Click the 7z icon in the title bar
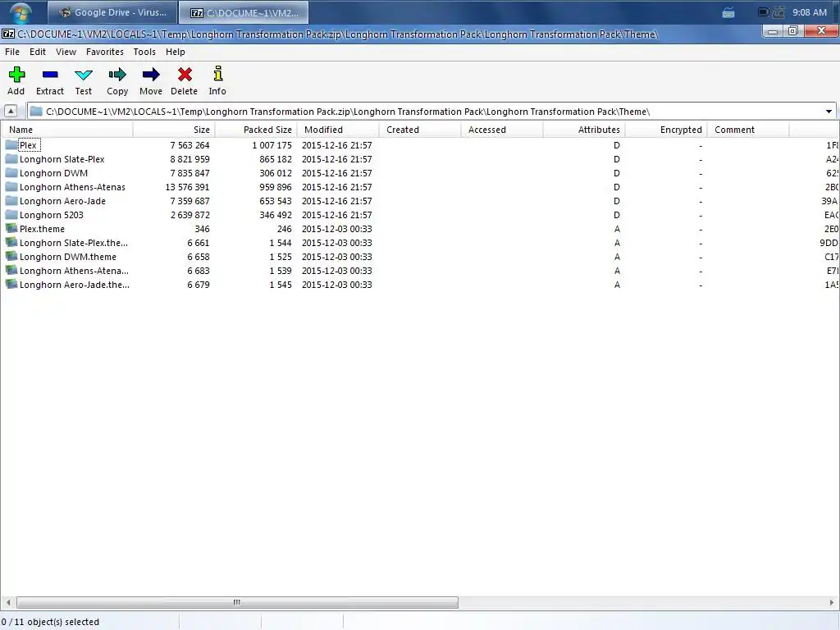 pyautogui.click(x=7, y=34)
